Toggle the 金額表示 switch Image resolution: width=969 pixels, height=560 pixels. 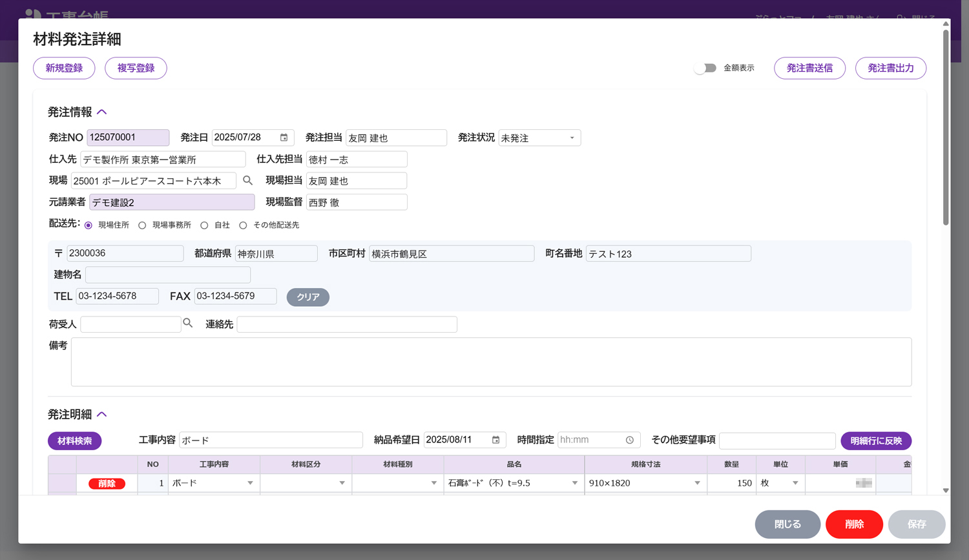(705, 68)
